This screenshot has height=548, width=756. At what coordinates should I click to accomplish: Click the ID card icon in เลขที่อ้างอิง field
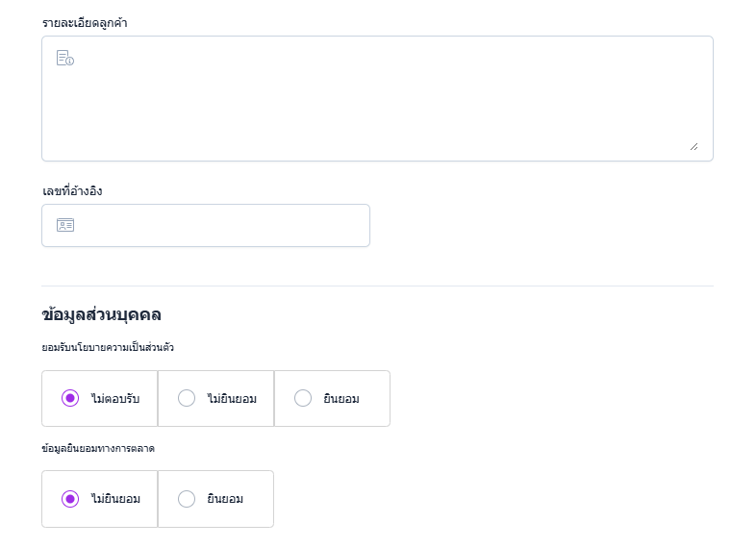[x=65, y=225]
